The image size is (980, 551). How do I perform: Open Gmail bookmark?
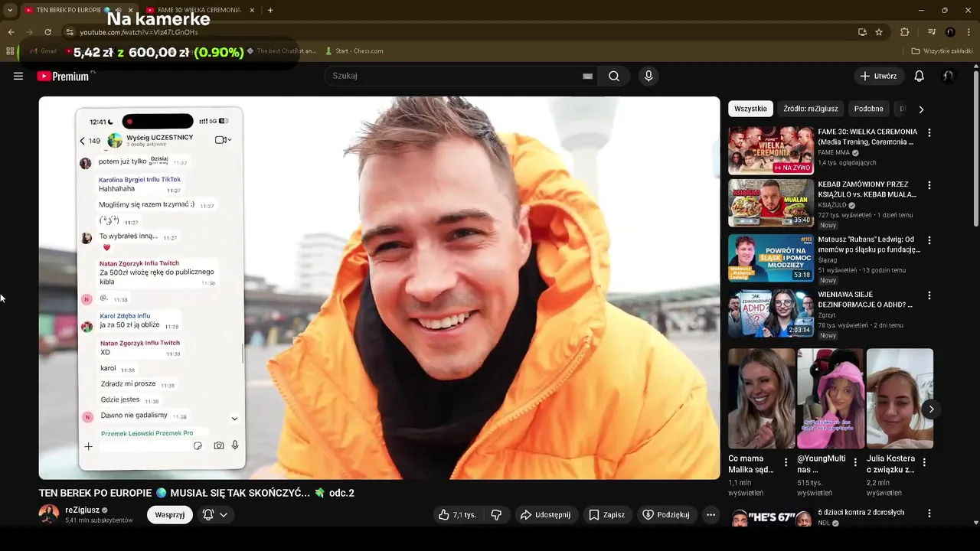coord(43,51)
